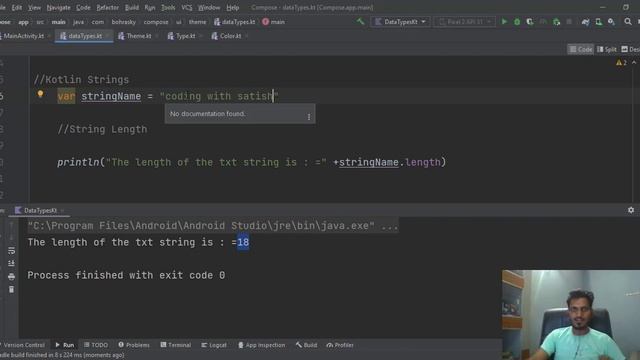Screen dimensions: 640x360
Task: Open the Terminal tool window
Action: coord(176,345)
